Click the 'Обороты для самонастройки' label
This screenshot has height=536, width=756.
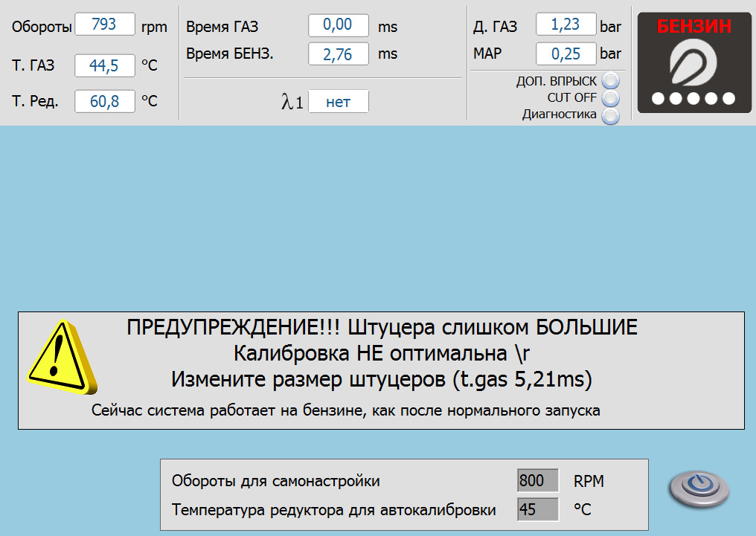point(276,481)
